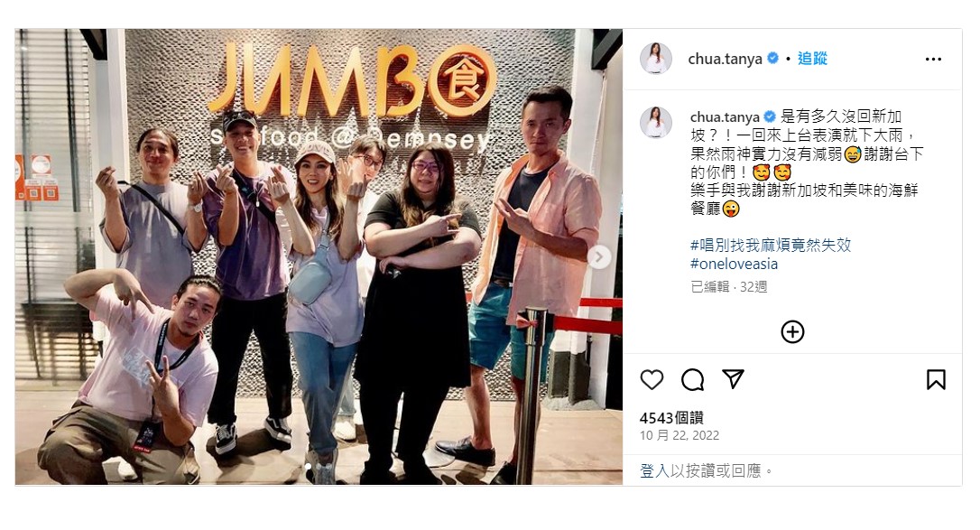The height and width of the screenshot is (530, 980).
Task: Open the hashtag #oneloveasia
Action: click(734, 264)
